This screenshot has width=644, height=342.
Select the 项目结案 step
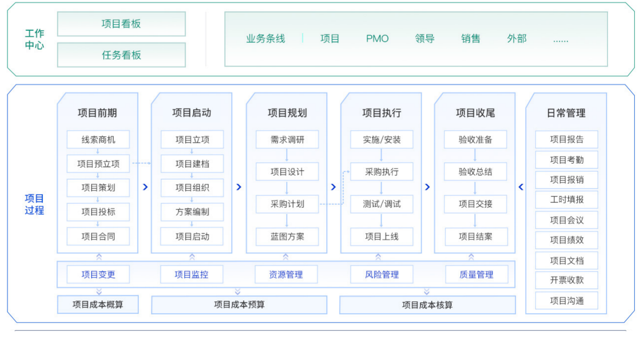pos(476,237)
